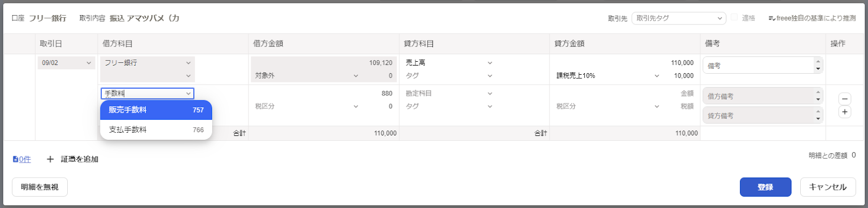Open the 0件 attachments link
The image size is (868, 208).
pos(25,159)
